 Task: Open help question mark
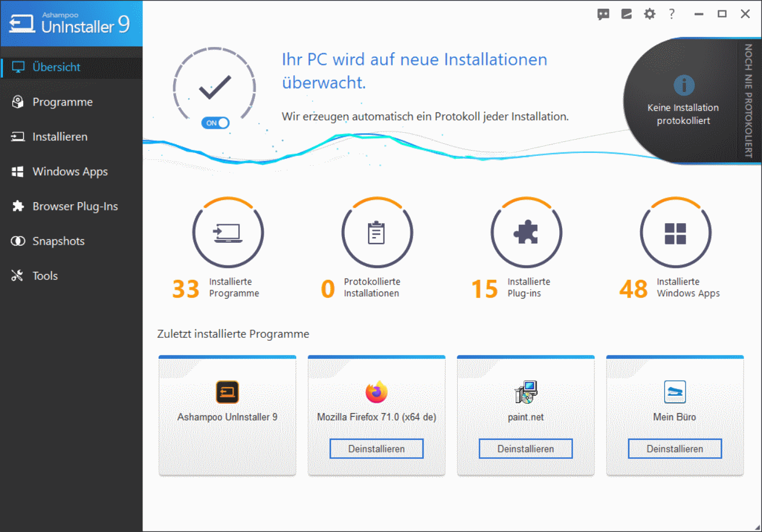coord(672,14)
